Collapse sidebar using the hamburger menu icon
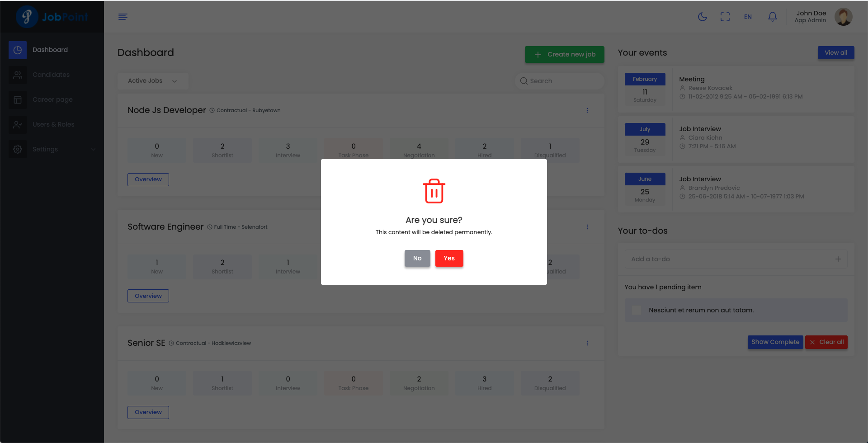The image size is (868, 443). click(123, 17)
